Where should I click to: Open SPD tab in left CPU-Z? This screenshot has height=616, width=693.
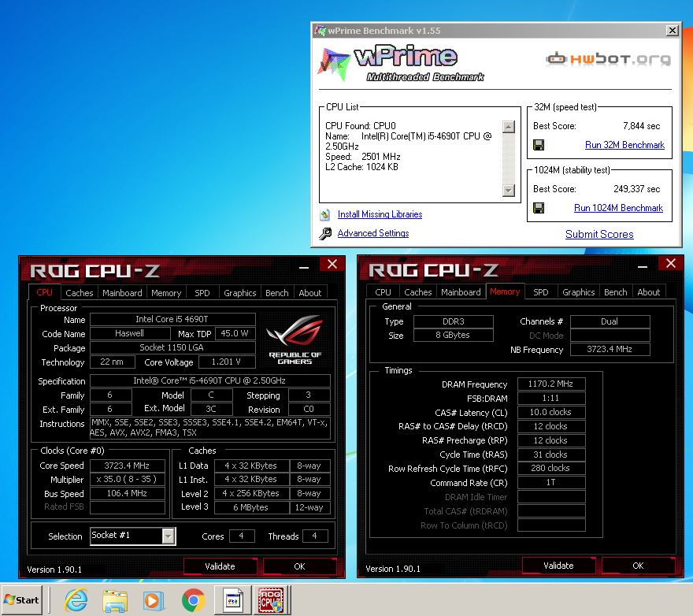click(202, 293)
